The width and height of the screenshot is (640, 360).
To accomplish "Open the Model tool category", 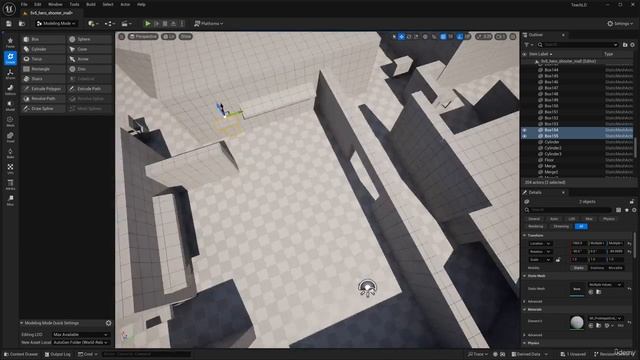I will (x=10, y=106).
